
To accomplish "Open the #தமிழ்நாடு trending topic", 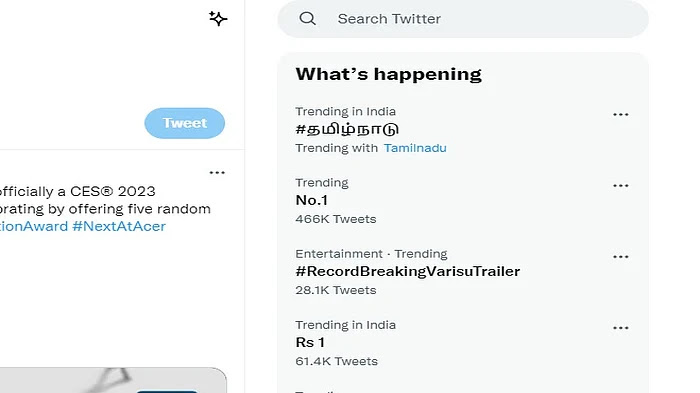I will [x=347, y=129].
